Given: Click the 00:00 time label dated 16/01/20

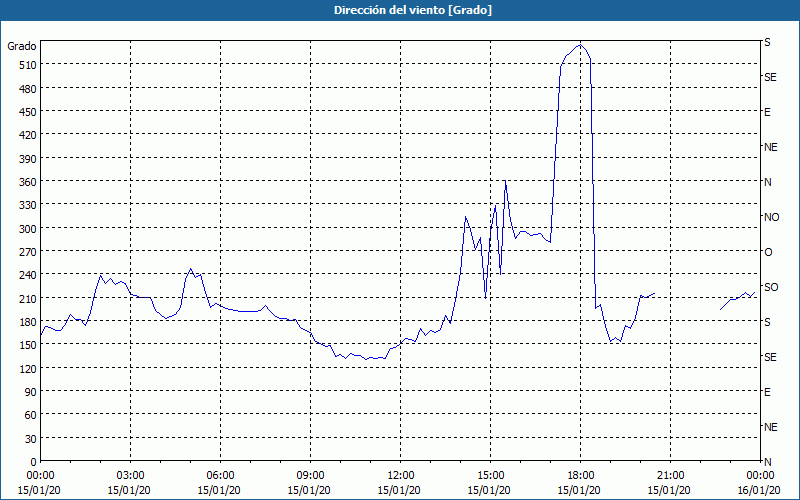Looking at the screenshot, I should (x=760, y=476).
